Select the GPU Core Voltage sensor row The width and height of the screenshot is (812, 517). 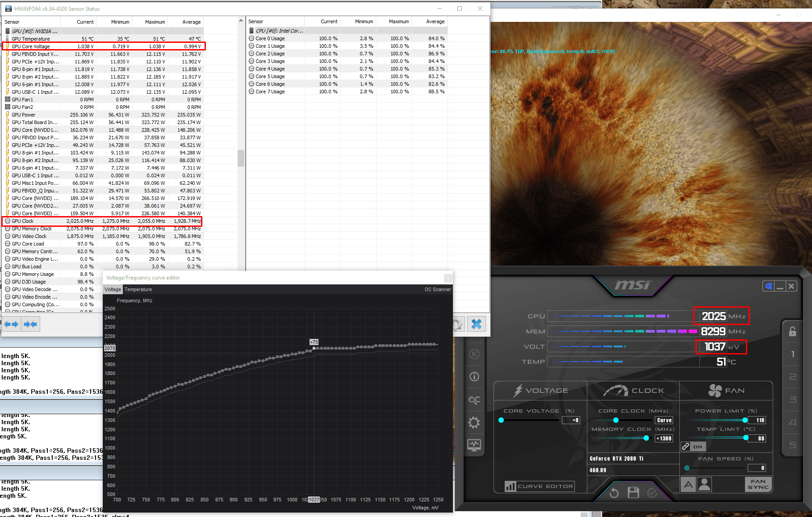click(x=103, y=46)
